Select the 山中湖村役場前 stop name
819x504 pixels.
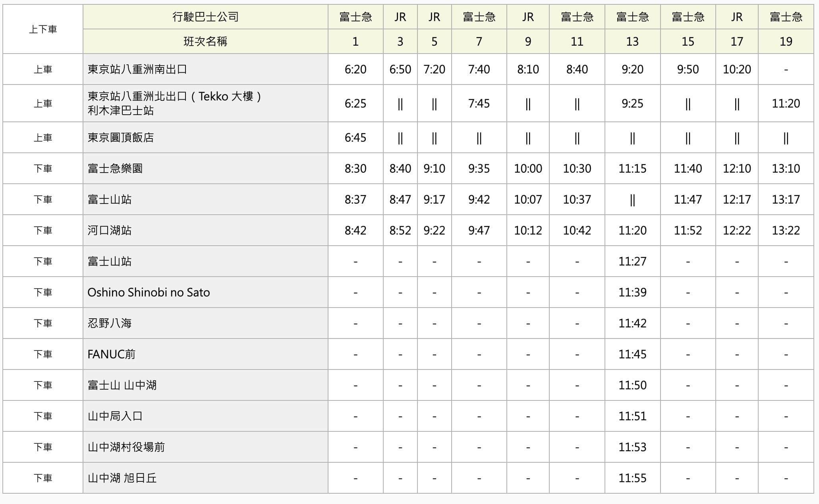pos(126,447)
